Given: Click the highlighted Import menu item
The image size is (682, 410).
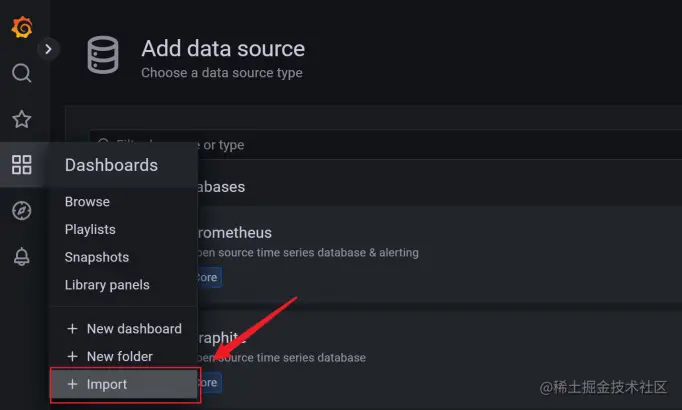Looking at the screenshot, I should tap(125, 384).
